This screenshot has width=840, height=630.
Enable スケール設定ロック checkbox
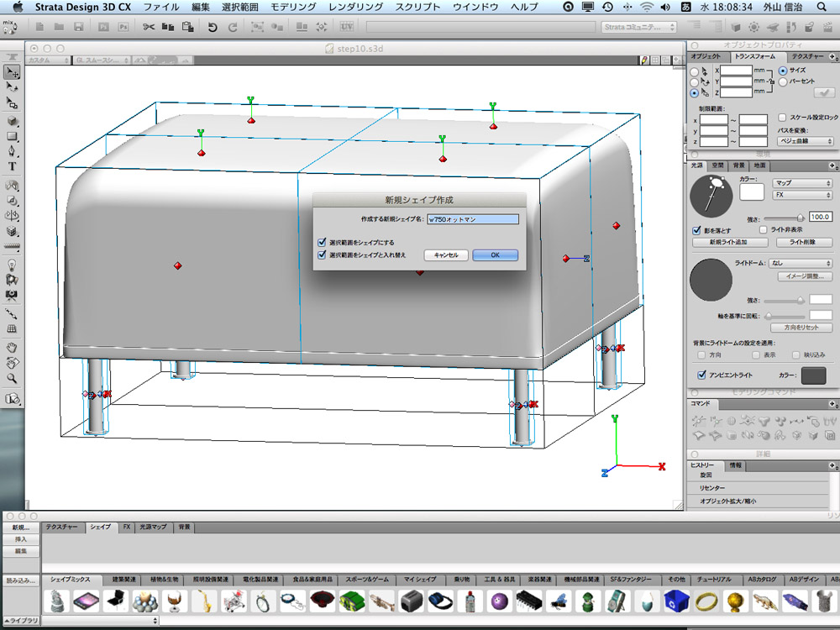point(782,118)
